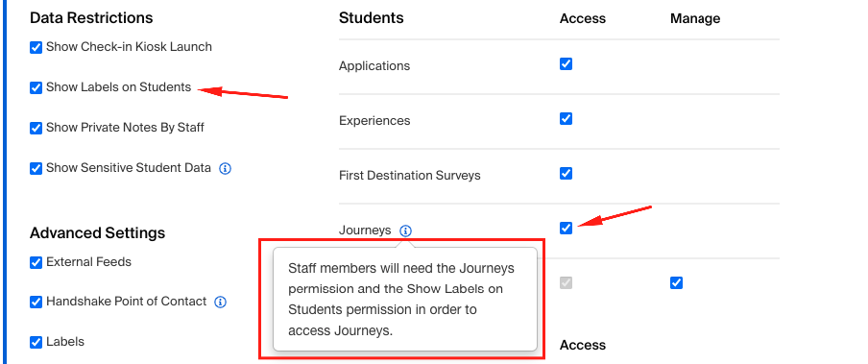Image resolution: width=868 pixels, height=364 pixels.
Task: Uncheck the Journeys access checkbox
Action: [x=566, y=228]
